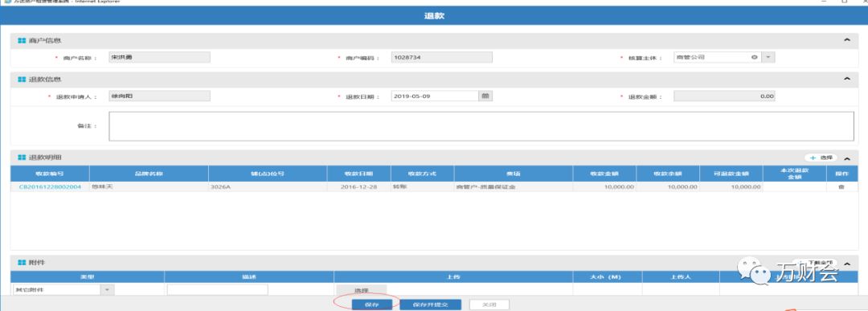Click the 收款方式 column header
This screenshot has width=868, height=311.
click(423, 174)
